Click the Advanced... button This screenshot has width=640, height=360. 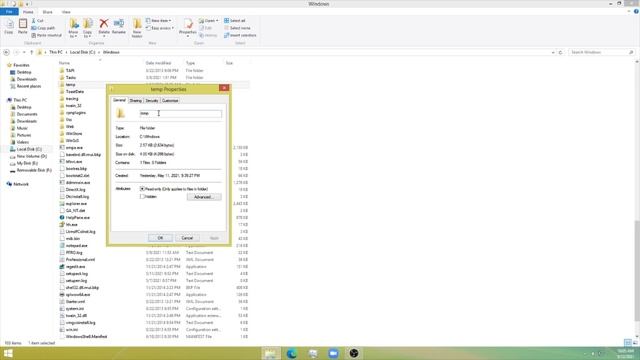pyautogui.click(x=204, y=197)
